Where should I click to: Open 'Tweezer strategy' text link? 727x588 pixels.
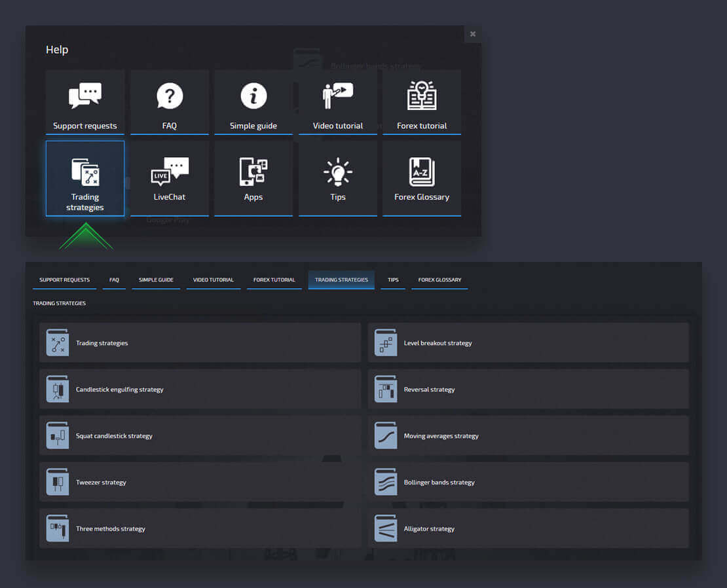(101, 482)
